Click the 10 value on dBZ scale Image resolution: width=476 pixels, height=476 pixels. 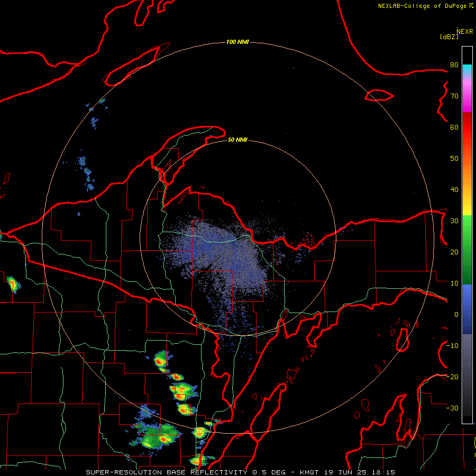coord(454,283)
